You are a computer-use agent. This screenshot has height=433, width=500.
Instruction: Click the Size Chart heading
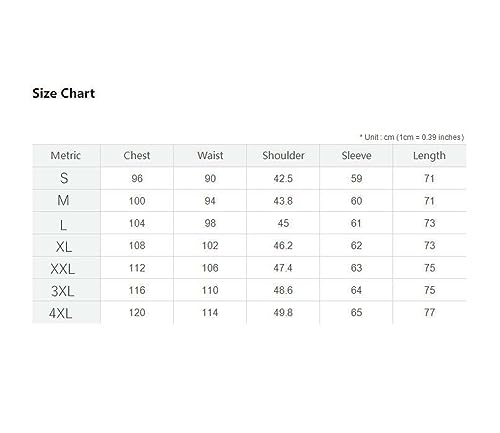pyautogui.click(x=64, y=93)
